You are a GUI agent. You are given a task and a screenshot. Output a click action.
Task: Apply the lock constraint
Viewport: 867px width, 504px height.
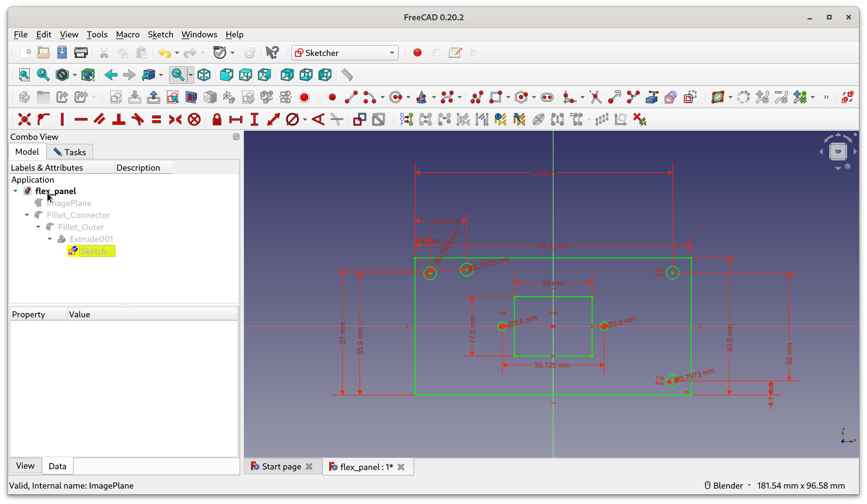click(x=217, y=120)
